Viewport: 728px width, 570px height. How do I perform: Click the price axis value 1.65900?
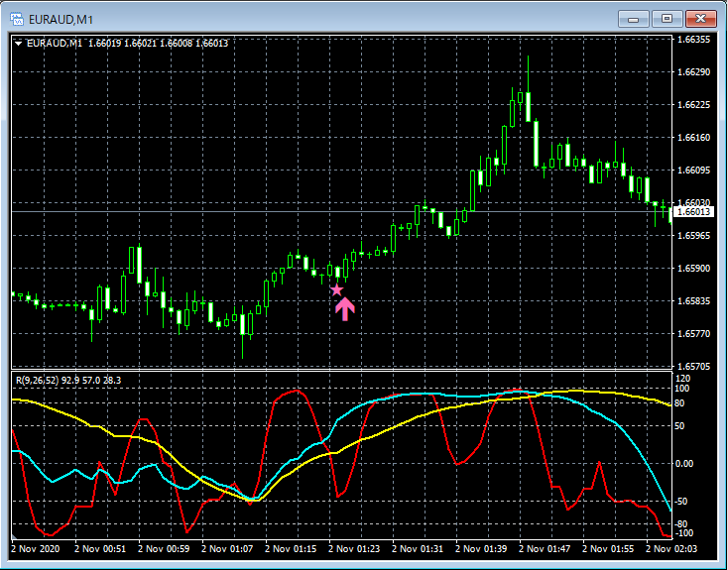coord(693,269)
